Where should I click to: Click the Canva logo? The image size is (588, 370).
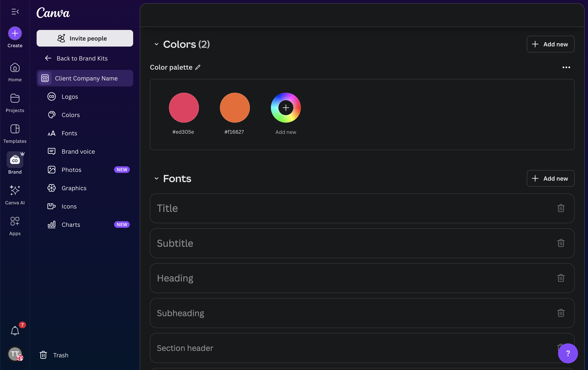53,13
